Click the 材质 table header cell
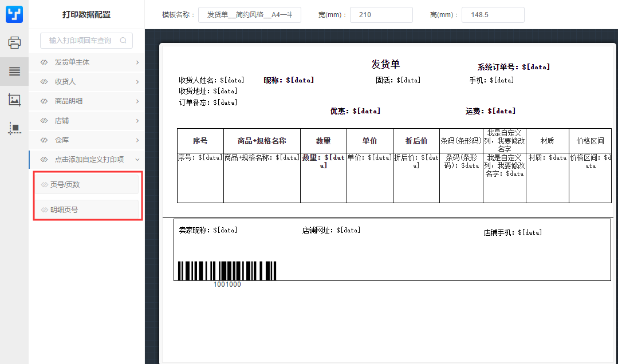Image resolution: width=618 pixels, height=364 pixels. (x=548, y=141)
